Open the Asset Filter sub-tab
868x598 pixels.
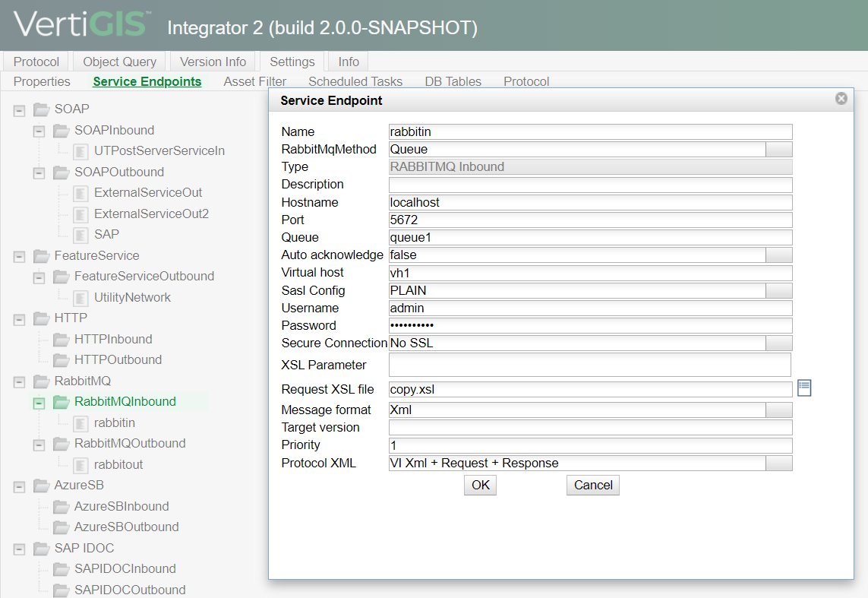[x=254, y=81]
